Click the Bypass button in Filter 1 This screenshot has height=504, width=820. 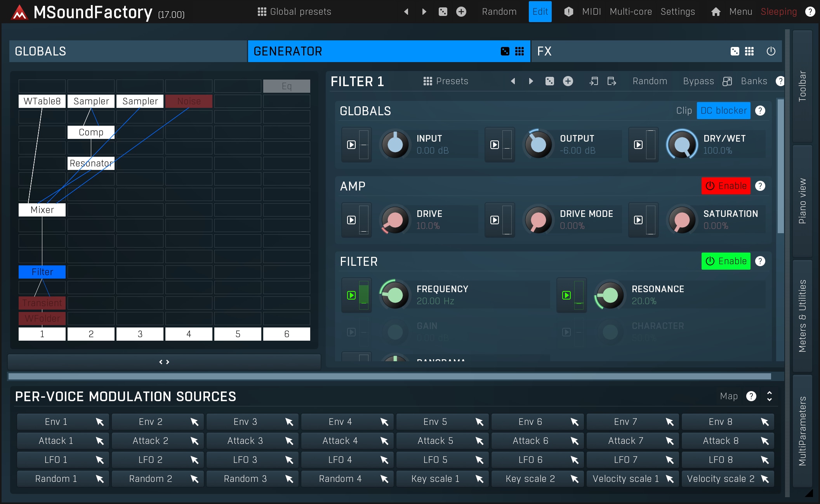click(698, 81)
